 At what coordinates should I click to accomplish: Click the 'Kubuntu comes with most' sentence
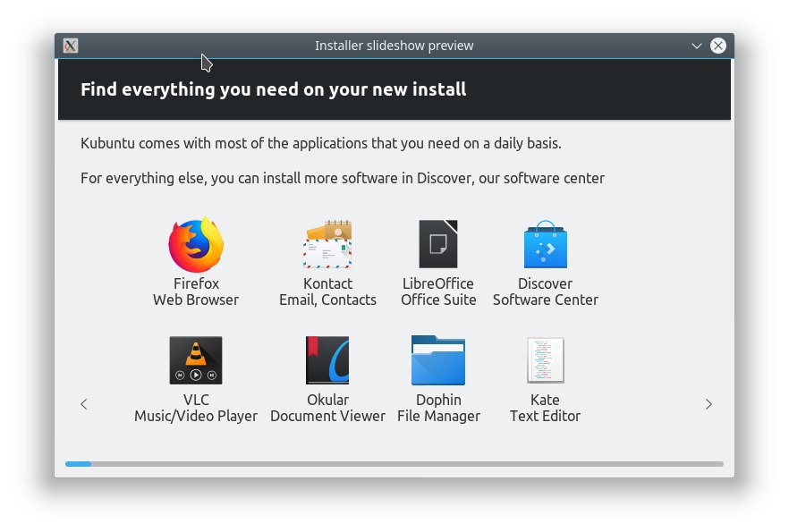click(x=321, y=143)
